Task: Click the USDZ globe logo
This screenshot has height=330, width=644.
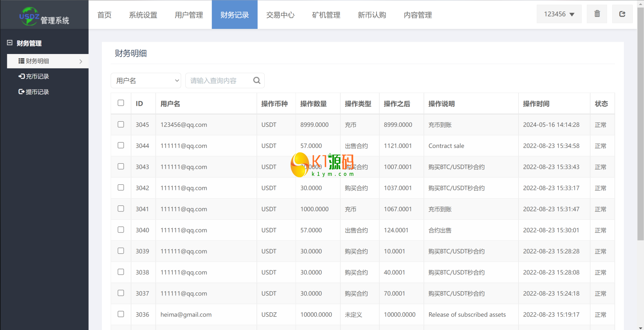Action: tap(29, 16)
